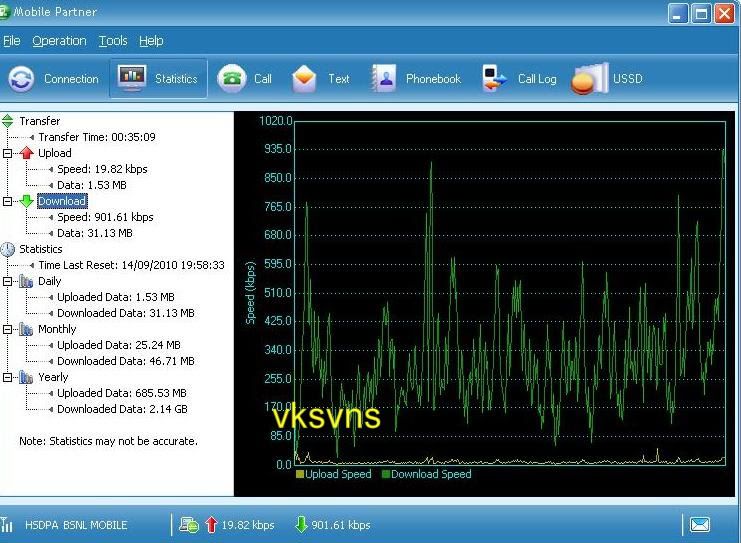Go to the USSD section label

pos(628,78)
